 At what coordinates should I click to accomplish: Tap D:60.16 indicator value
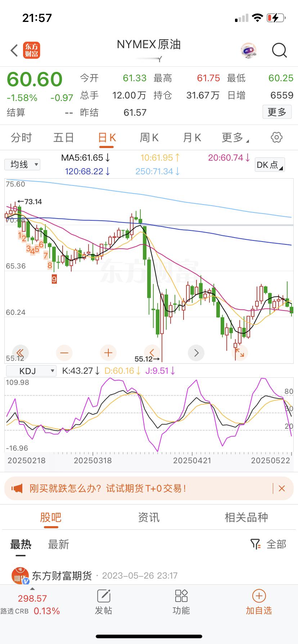tap(122, 371)
